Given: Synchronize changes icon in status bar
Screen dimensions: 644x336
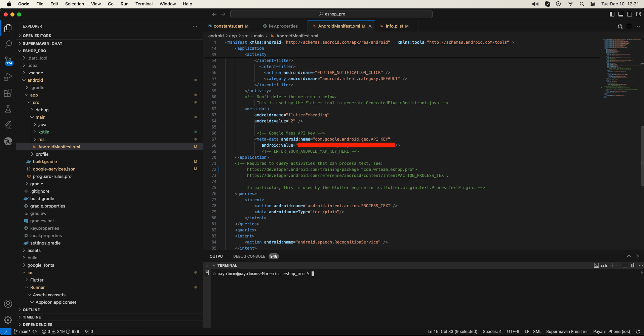Looking at the screenshot, I should [x=35, y=332].
